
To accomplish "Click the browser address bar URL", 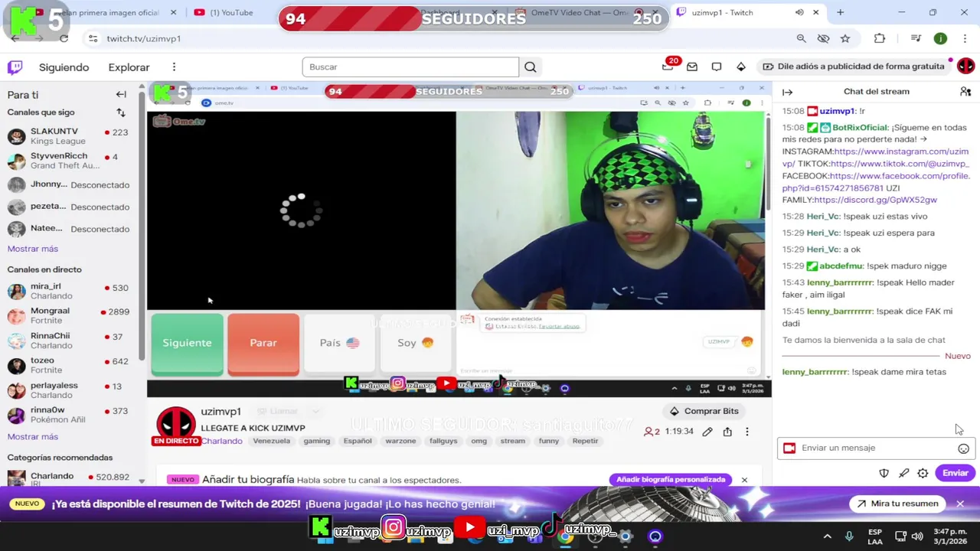I will [x=144, y=38].
